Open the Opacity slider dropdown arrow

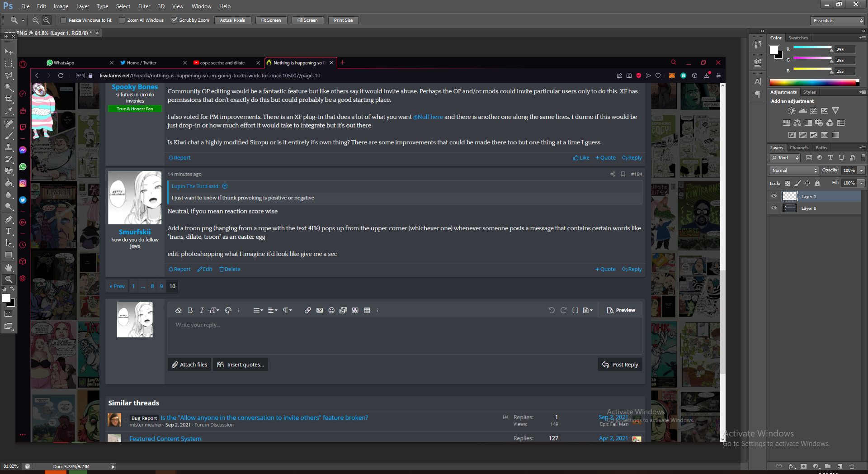click(862, 171)
